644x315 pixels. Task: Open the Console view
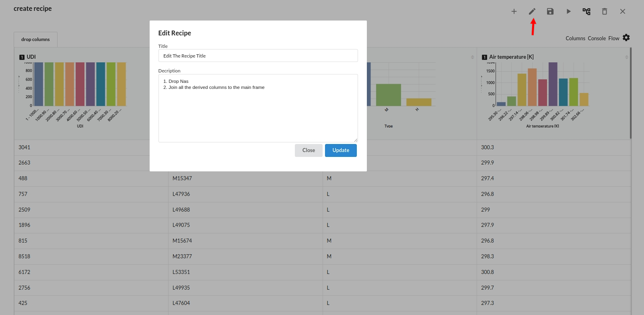coord(597,38)
